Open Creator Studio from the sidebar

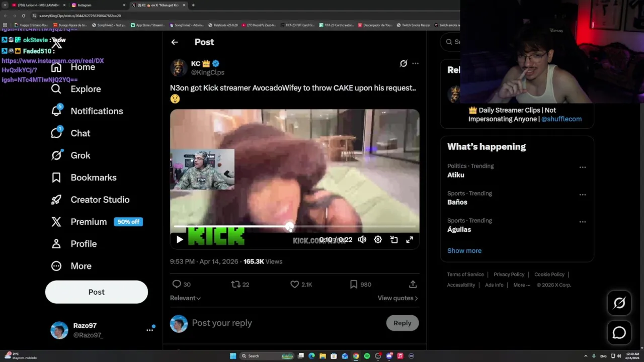[90, 200]
